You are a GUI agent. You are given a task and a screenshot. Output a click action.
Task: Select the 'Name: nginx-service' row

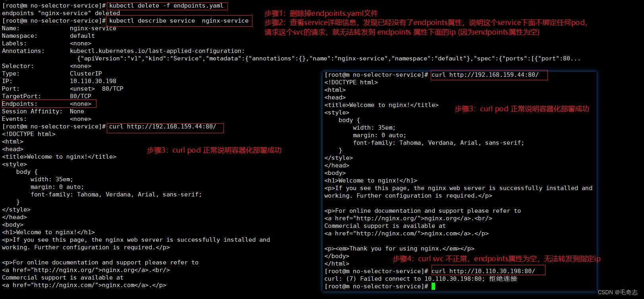pos(59,28)
